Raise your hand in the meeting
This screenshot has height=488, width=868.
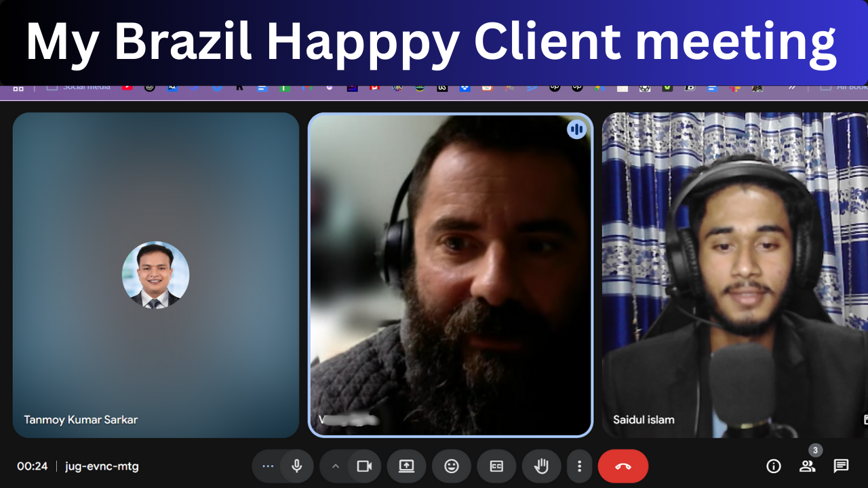541,466
